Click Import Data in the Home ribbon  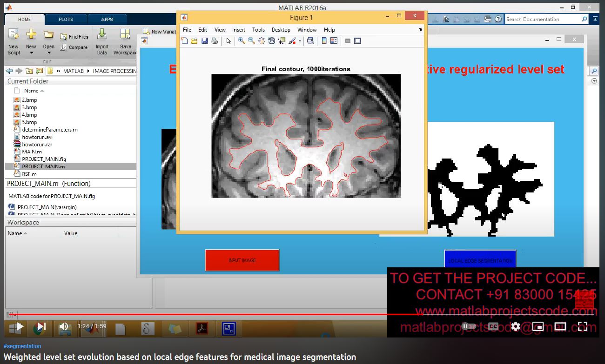click(x=102, y=42)
